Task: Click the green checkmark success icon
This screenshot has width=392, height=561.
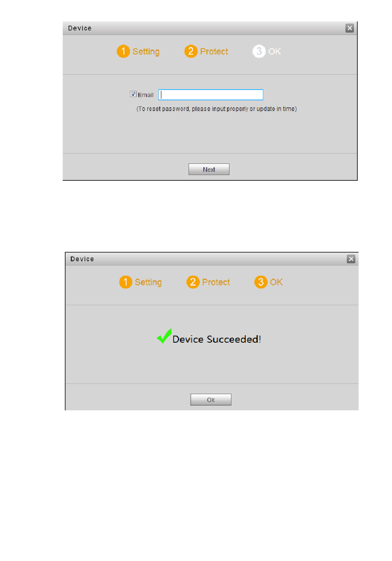Action: pyautogui.click(x=164, y=336)
